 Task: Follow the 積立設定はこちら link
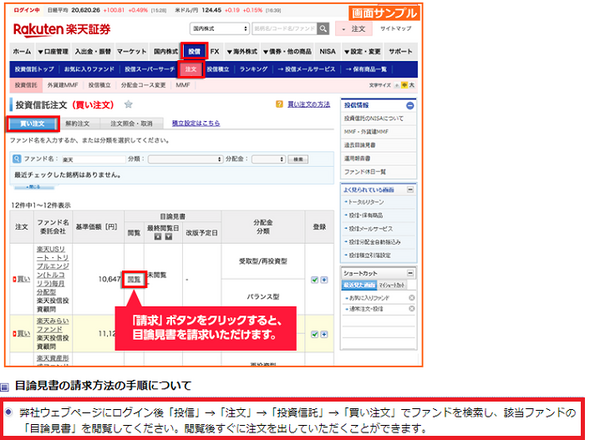[196, 123]
